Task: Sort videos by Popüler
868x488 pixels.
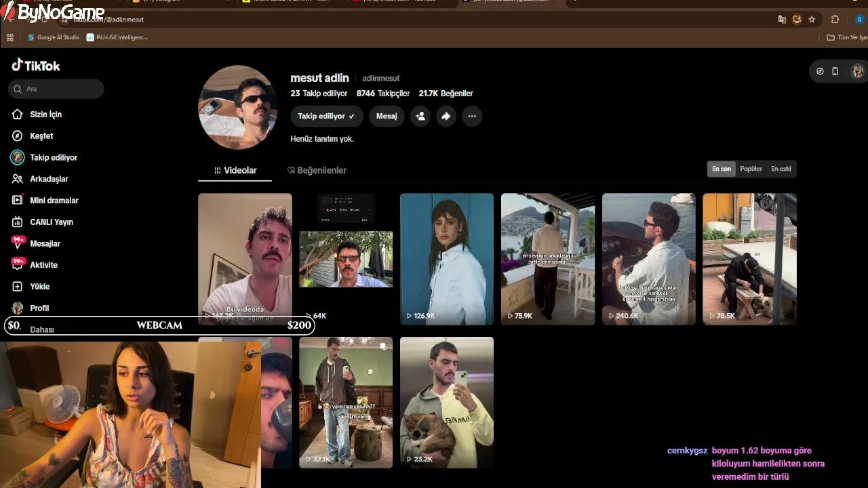Action: pos(751,169)
